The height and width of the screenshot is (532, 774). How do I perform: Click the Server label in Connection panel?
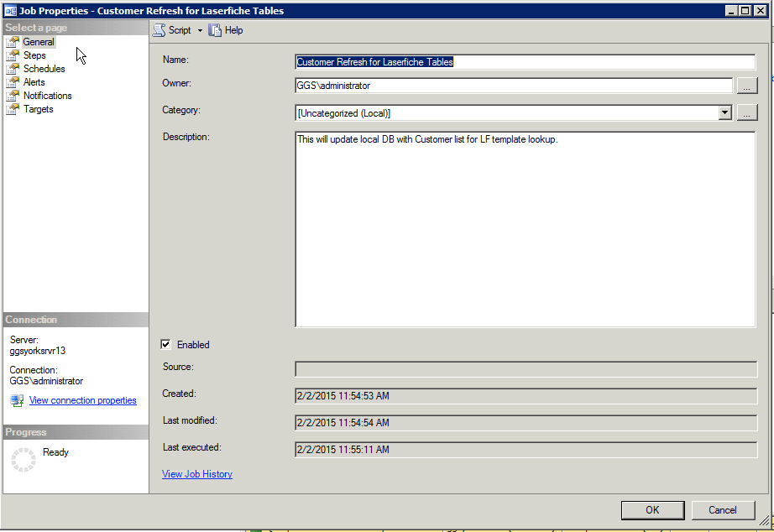point(24,340)
